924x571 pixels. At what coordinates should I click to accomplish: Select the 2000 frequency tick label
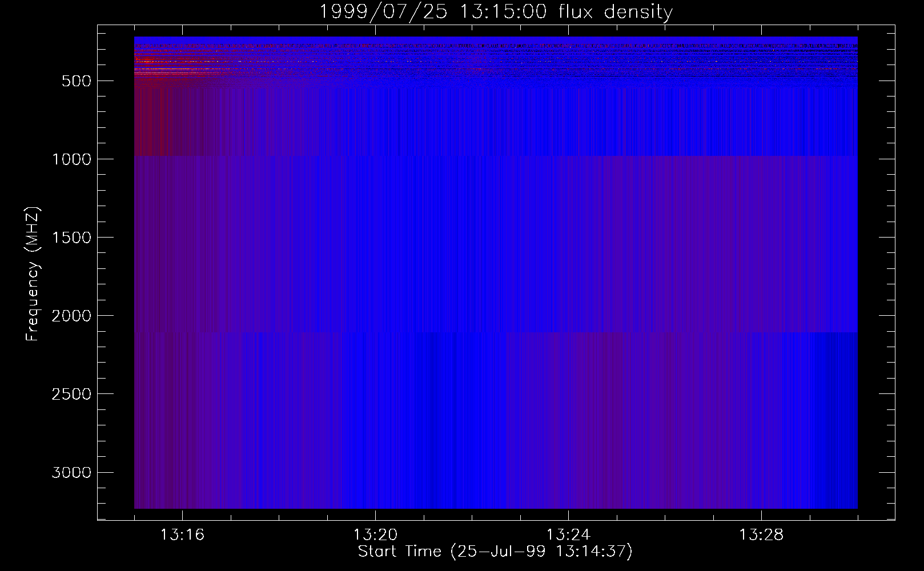point(71,316)
